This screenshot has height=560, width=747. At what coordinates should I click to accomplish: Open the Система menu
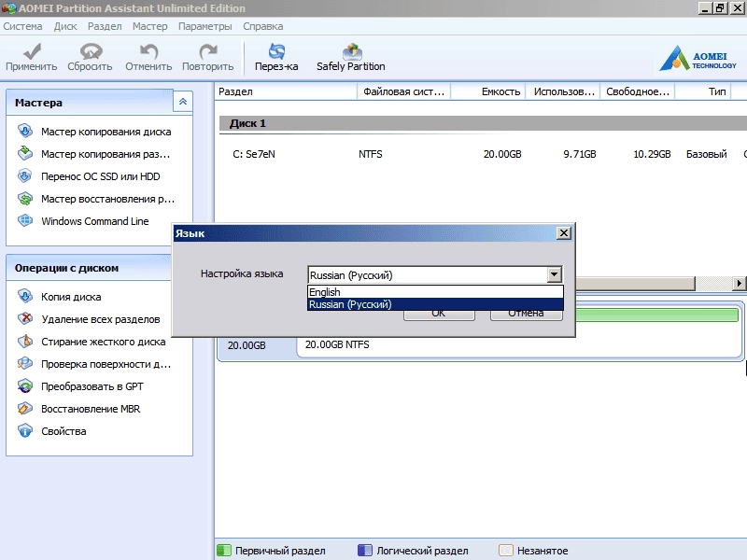click(x=22, y=26)
